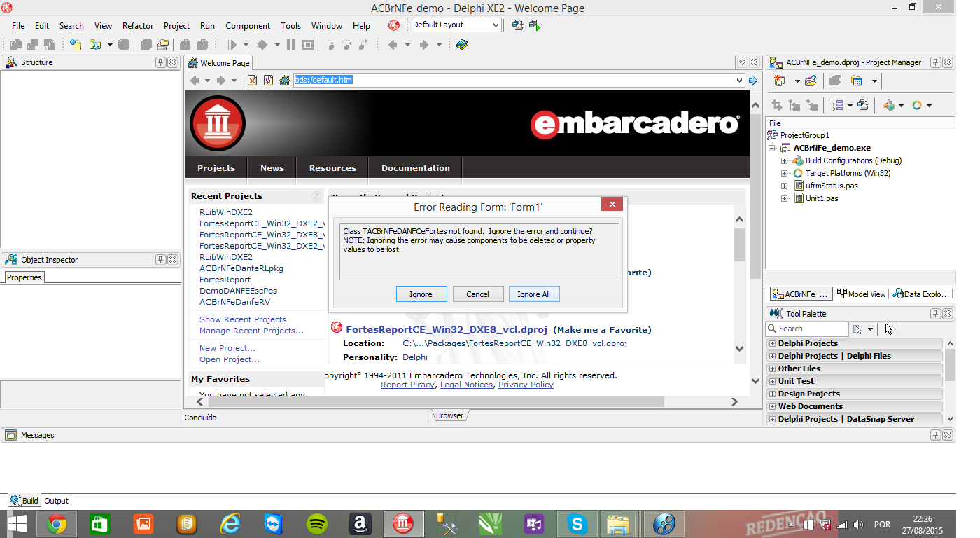Screen dimensions: 980x538
Task: Expand Build Configurations (Debug) node
Action: (x=785, y=160)
